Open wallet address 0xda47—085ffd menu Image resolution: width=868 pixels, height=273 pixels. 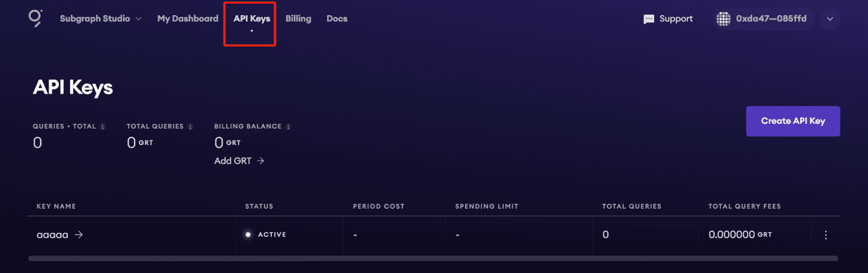771,18
